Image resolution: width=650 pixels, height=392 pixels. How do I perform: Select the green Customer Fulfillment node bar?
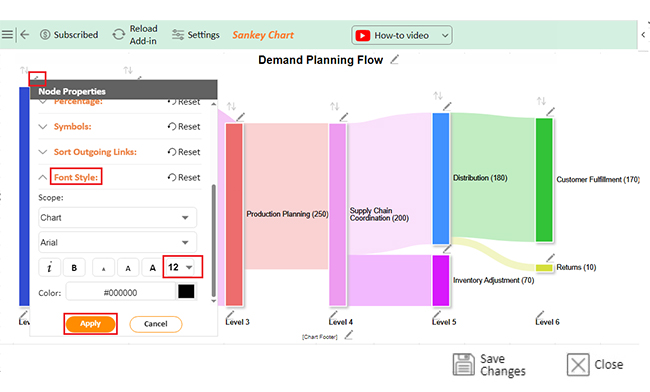click(544, 180)
